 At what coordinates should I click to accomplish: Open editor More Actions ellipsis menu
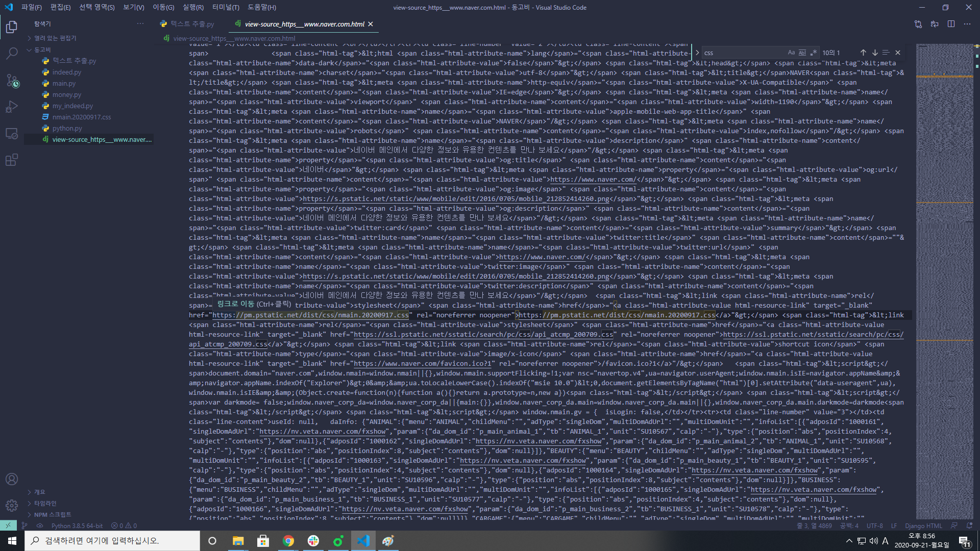click(x=967, y=24)
